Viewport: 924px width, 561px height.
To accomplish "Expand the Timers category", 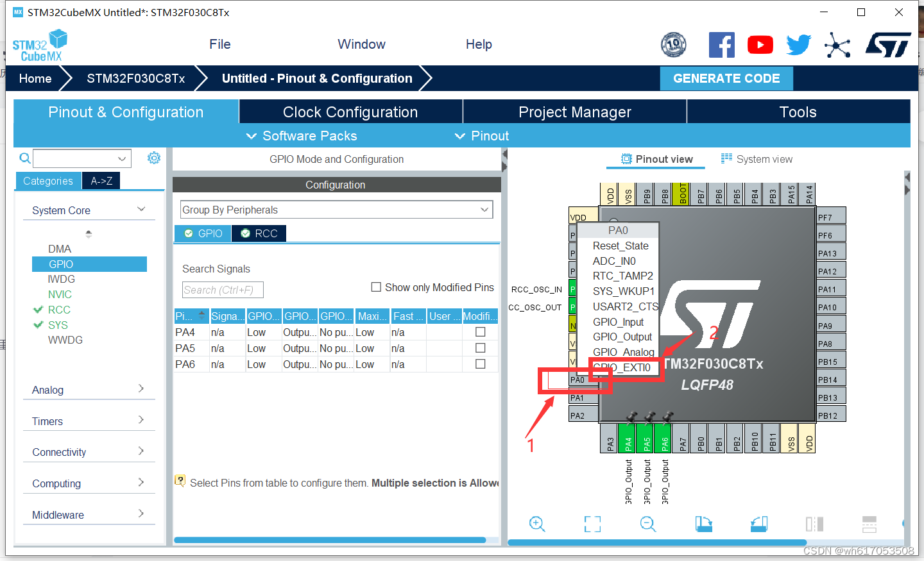I will coord(89,421).
